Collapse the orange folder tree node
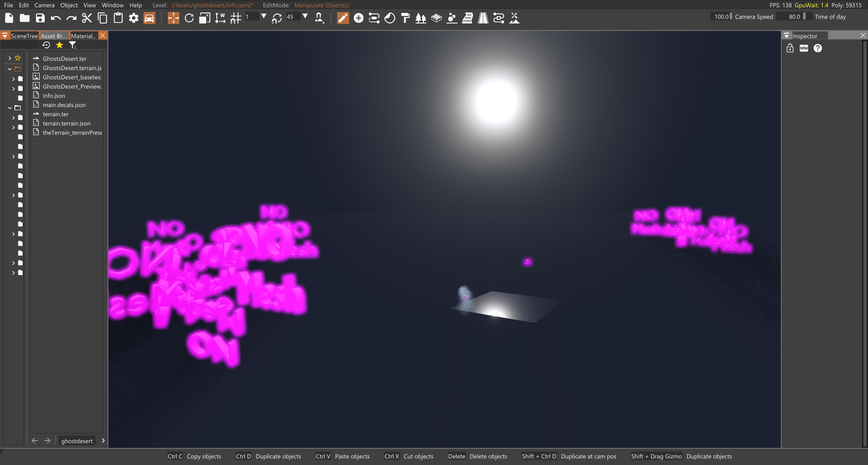 [x=10, y=69]
